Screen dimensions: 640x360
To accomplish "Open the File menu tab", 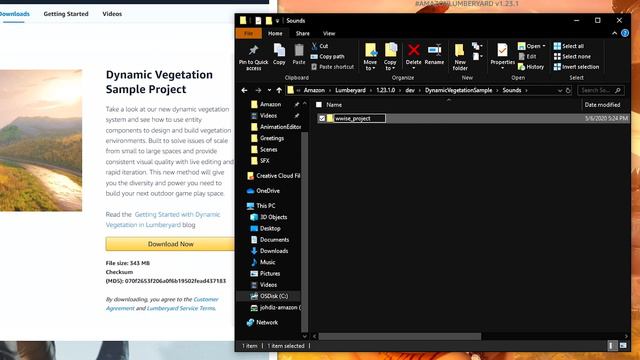I will tap(249, 33).
